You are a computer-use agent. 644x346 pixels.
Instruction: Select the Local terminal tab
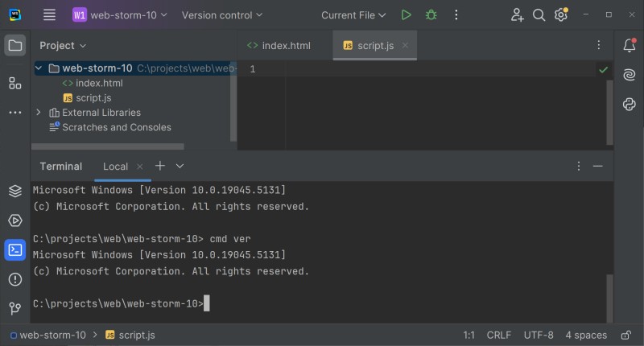tap(115, 167)
